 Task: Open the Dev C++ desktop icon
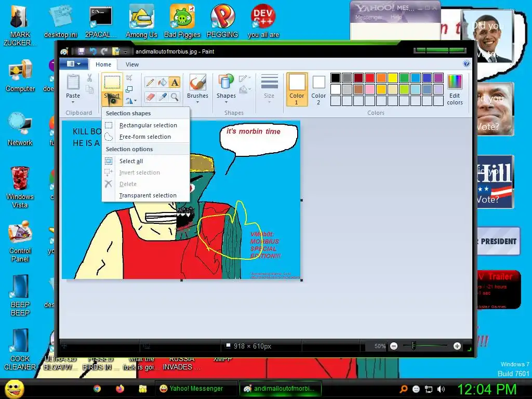pyautogui.click(x=263, y=21)
